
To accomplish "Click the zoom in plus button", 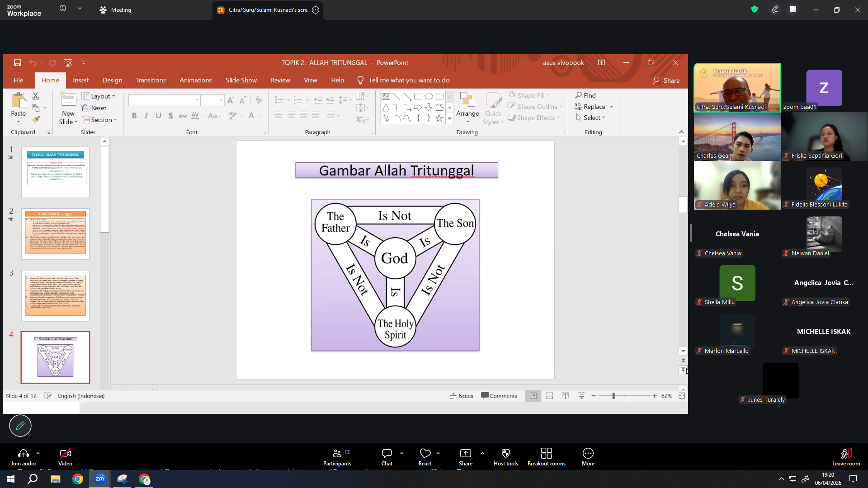I will (x=655, y=396).
